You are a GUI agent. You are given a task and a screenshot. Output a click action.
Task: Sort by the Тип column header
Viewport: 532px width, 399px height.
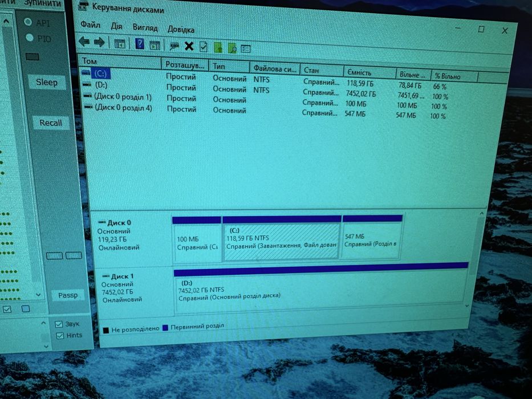click(229, 67)
